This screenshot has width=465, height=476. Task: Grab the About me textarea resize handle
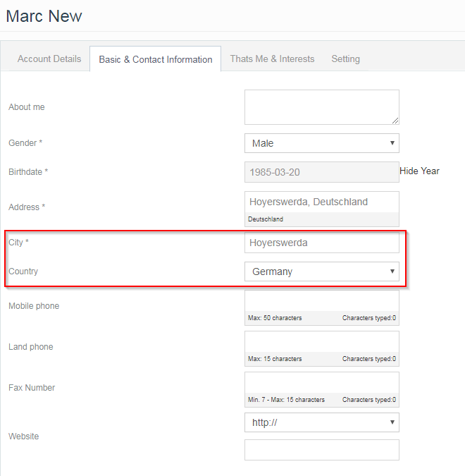pos(395,121)
